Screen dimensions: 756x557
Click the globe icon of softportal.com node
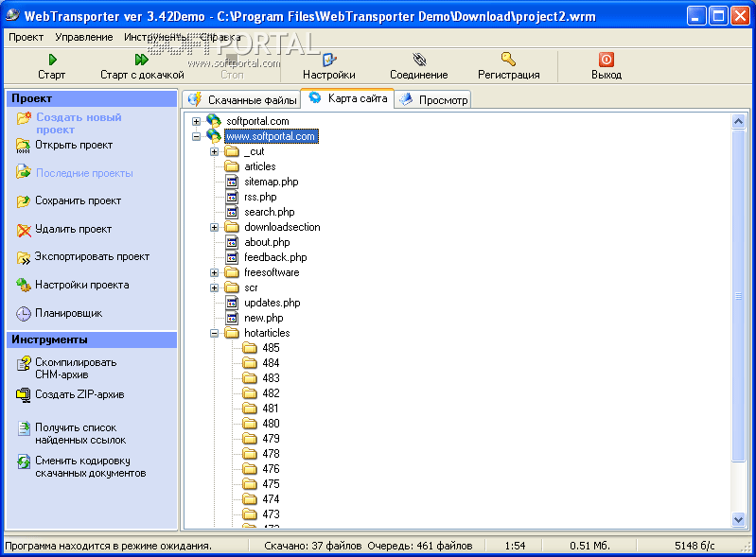[x=214, y=120]
